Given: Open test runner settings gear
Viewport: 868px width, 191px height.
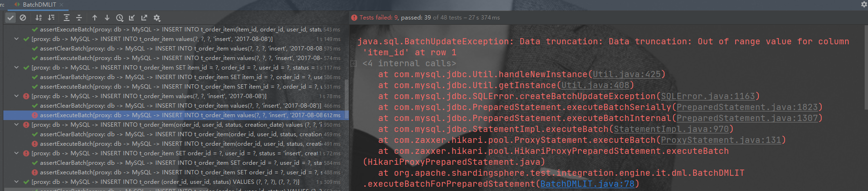Looking at the screenshot, I should (157, 18).
